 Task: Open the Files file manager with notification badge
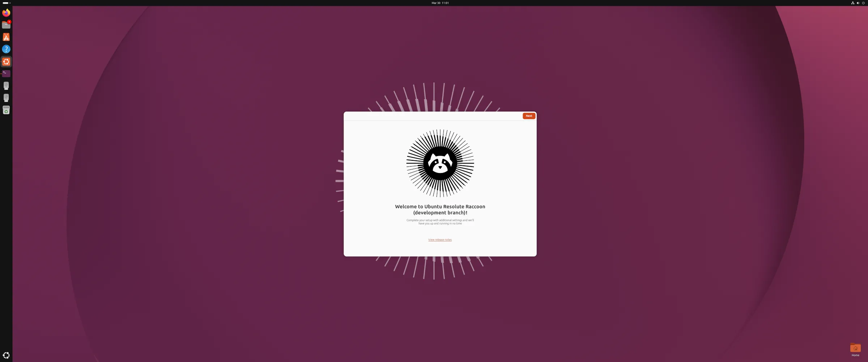[x=6, y=25]
